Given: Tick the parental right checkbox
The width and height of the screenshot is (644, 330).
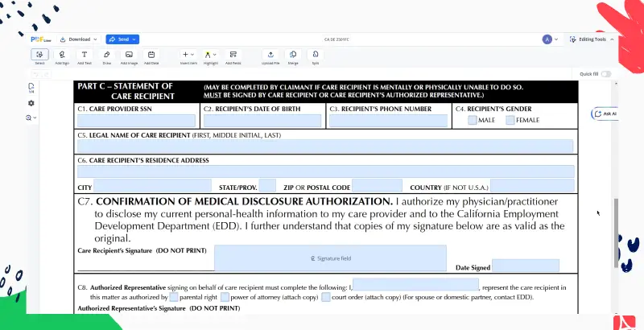Looking at the screenshot, I should pyautogui.click(x=174, y=297).
